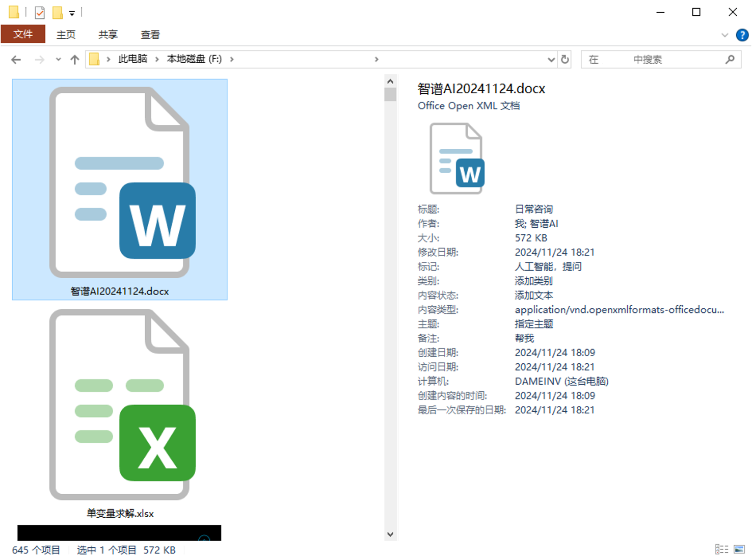Click the 内容类型 application/vnd value
752x560 pixels.
point(620,310)
